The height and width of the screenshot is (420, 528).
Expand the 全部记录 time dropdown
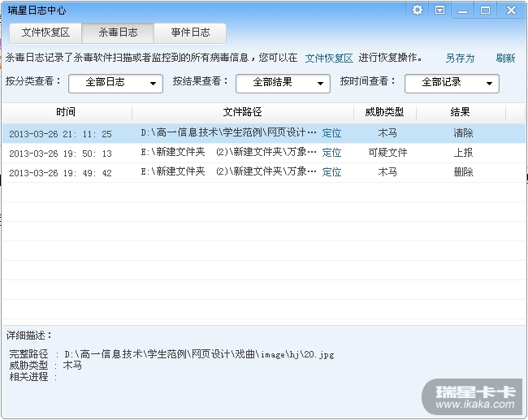(452, 83)
